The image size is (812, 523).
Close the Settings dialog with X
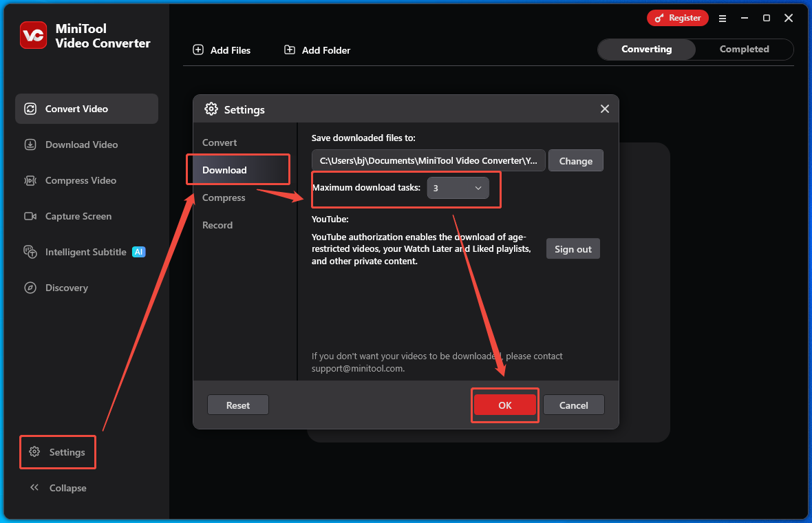(x=605, y=109)
